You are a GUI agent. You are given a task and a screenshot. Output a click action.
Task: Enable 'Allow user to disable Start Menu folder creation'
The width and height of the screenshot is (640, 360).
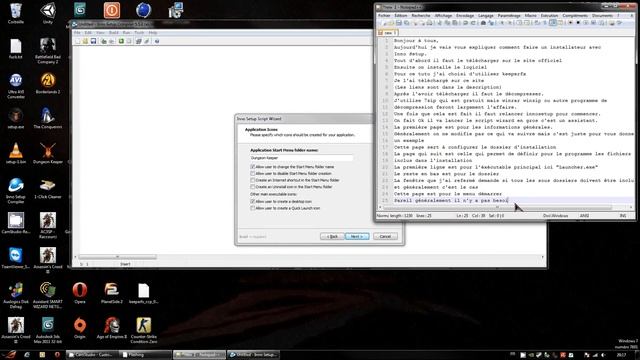(291, 173)
